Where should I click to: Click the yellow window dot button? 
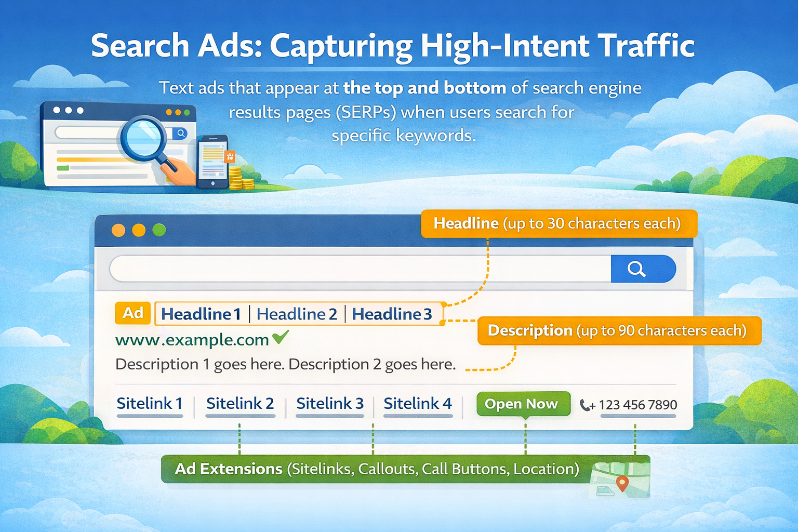(x=138, y=229)
